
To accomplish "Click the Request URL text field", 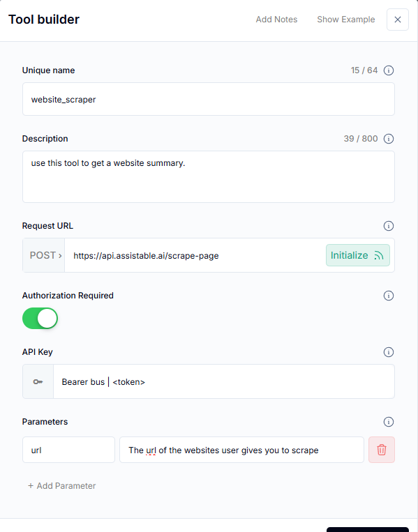I will pyautogui.click(x=195, y=255).
